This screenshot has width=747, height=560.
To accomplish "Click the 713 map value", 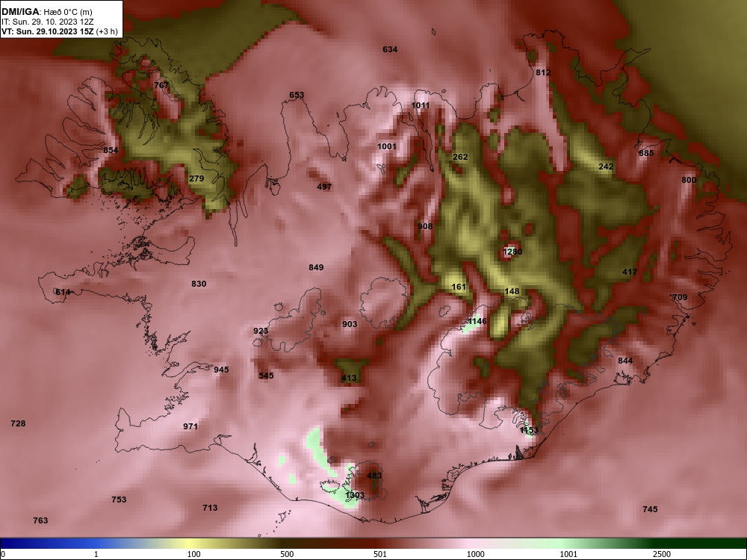I will pyautogui.click(x=210, y=508).
